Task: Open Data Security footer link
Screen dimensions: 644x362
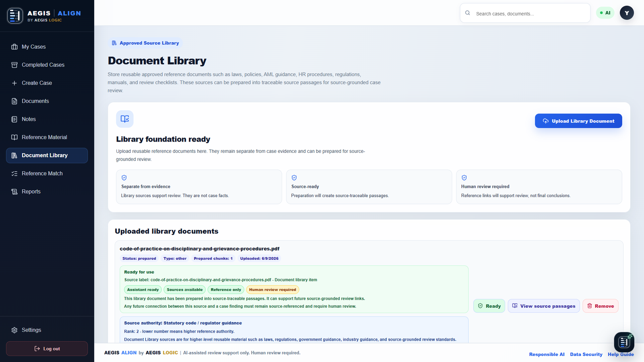Action: [586, 354]
